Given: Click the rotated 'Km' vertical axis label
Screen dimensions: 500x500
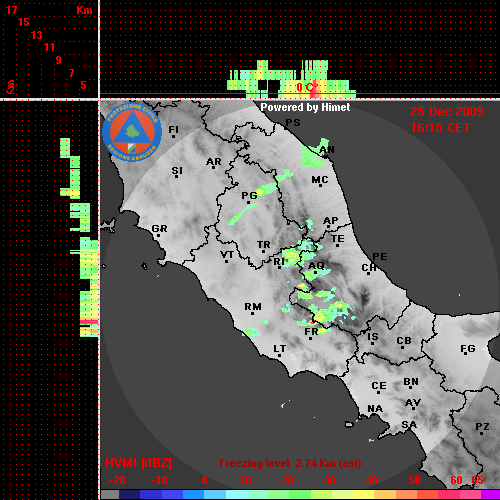Looking at the screenshot, I should point(11,87).
